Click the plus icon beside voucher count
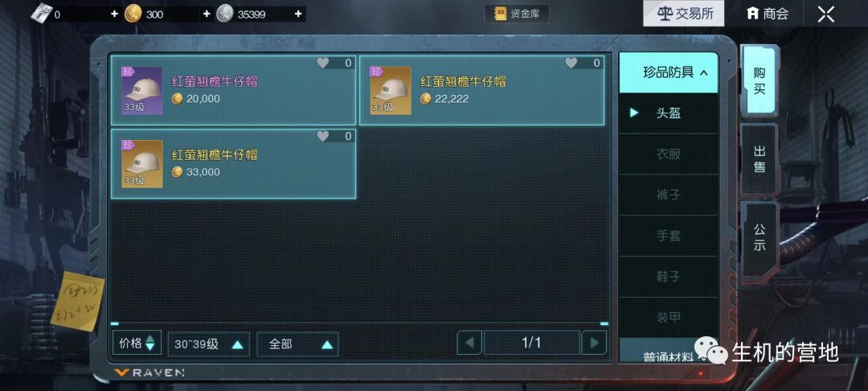The image size is (868, 391). [115, 14]
